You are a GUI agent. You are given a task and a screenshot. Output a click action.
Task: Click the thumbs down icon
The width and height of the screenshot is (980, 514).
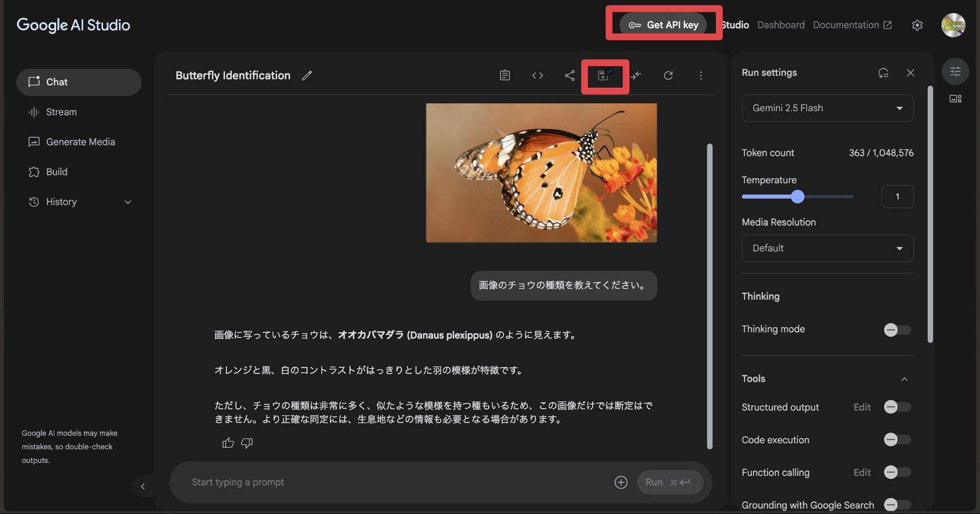tap(247, 443)
